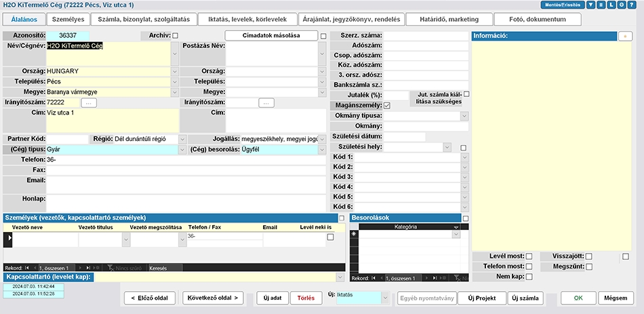
Task: Click the Címadatok másolása button
Action: click(271, 35)
